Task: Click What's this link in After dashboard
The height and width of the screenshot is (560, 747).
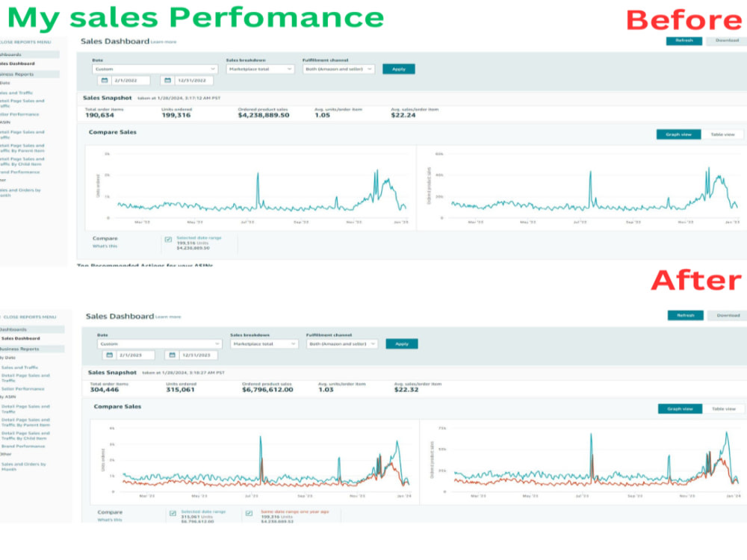Action: click(110, 520)
